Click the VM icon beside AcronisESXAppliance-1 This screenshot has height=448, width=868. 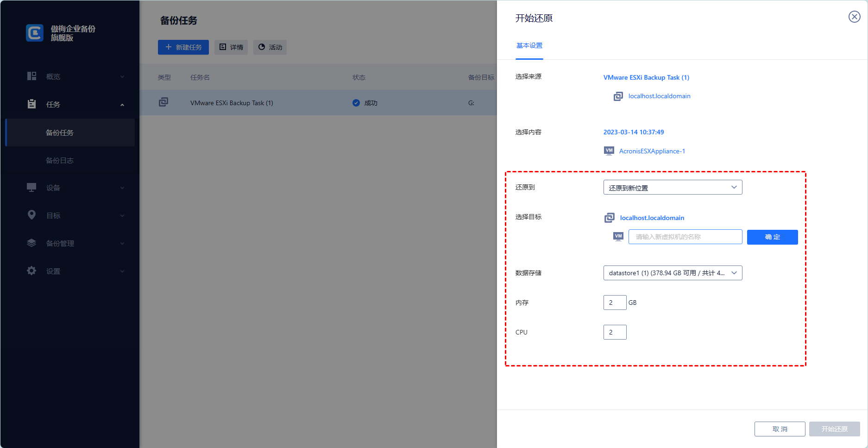tap(609, 151)
